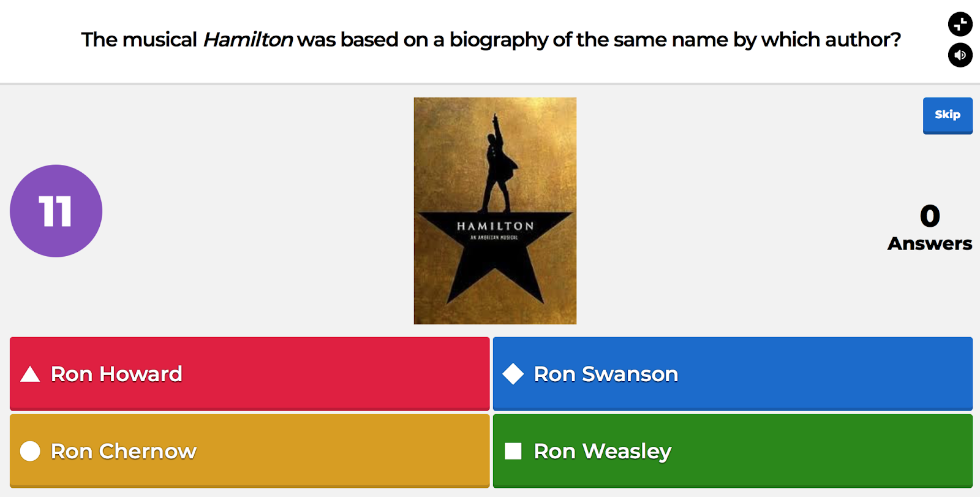Screen dimensions: 980x497
Task: Click the 0 answers counter number
Action: click(930, 216)
